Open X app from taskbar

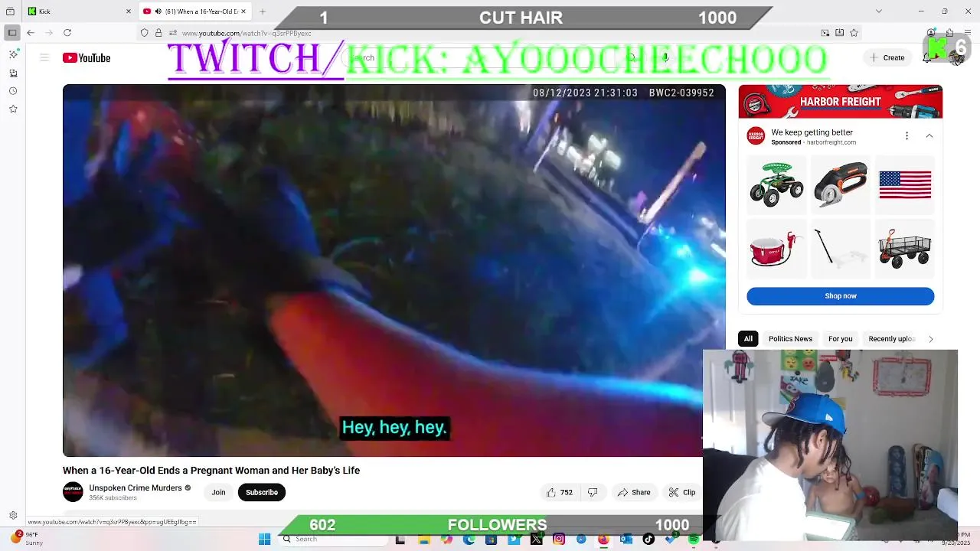pos(536,540)
